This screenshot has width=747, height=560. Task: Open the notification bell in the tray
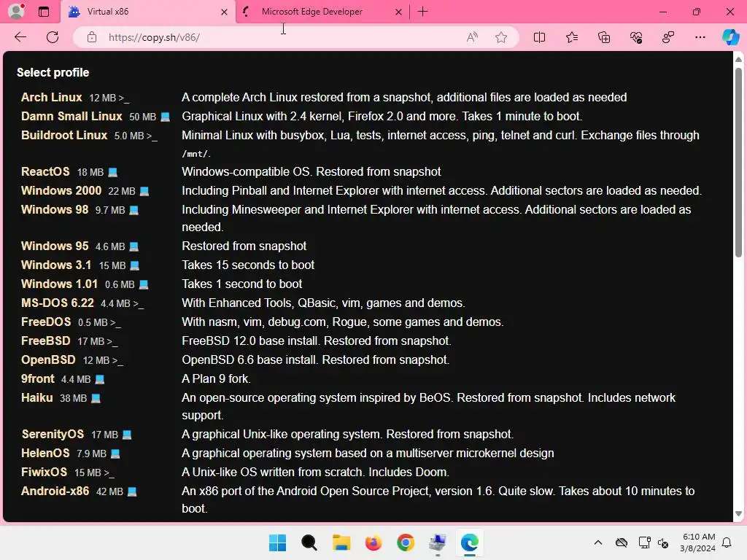(727, 542)
